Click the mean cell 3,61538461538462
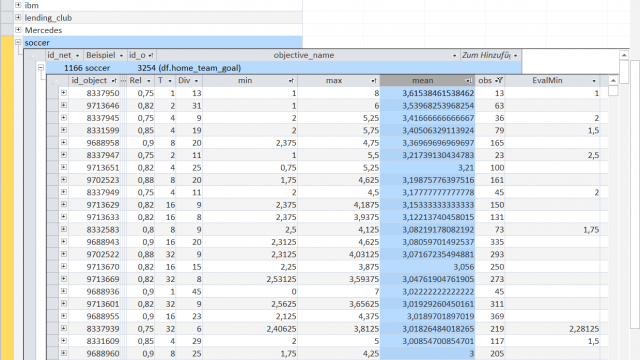This screenshot has height=360, width=640. tap(427, 93)
